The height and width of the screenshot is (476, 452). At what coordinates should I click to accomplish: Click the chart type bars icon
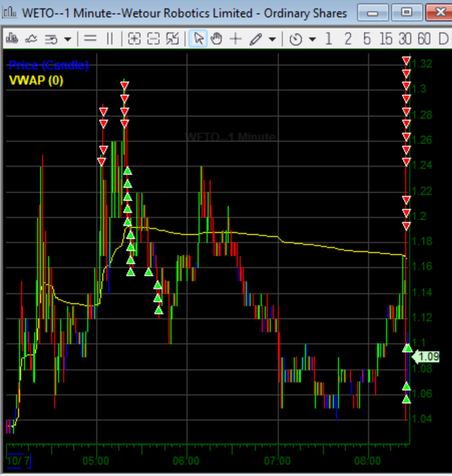12,39
